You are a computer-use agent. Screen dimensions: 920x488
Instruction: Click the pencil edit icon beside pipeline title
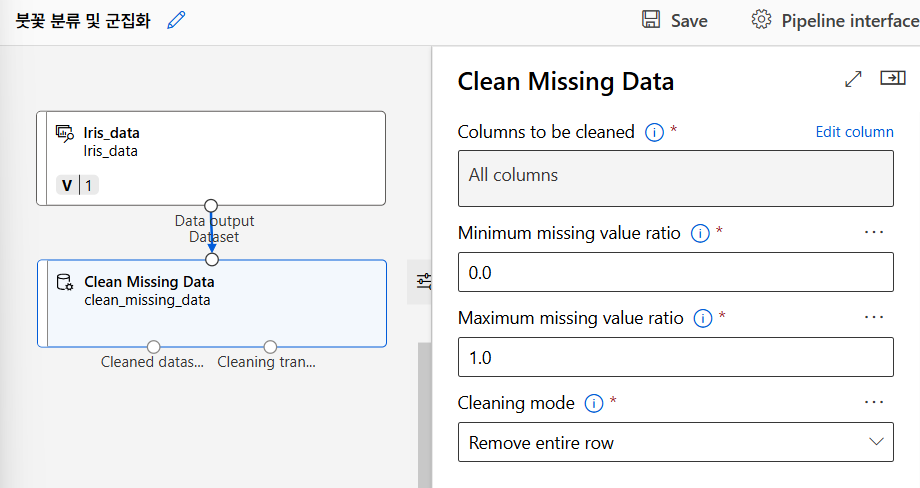tap(177, 20)
